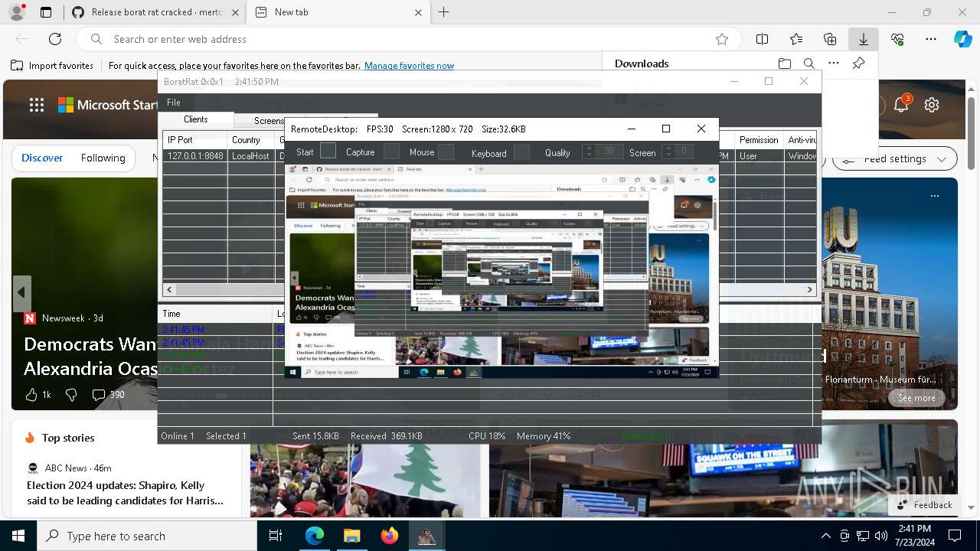Click Import favorites button
The width and height of the screenshot is (980, 551).
pyautogui.click(x=52, y=66)
